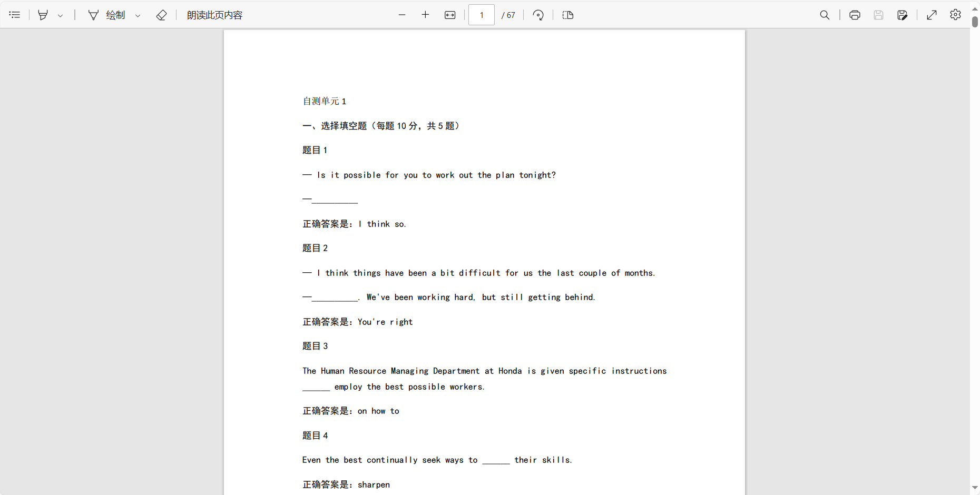The height and width of the screenshot is (495, 980).
Task: Click the answer line 'You're right'
Action: [358, 322]
